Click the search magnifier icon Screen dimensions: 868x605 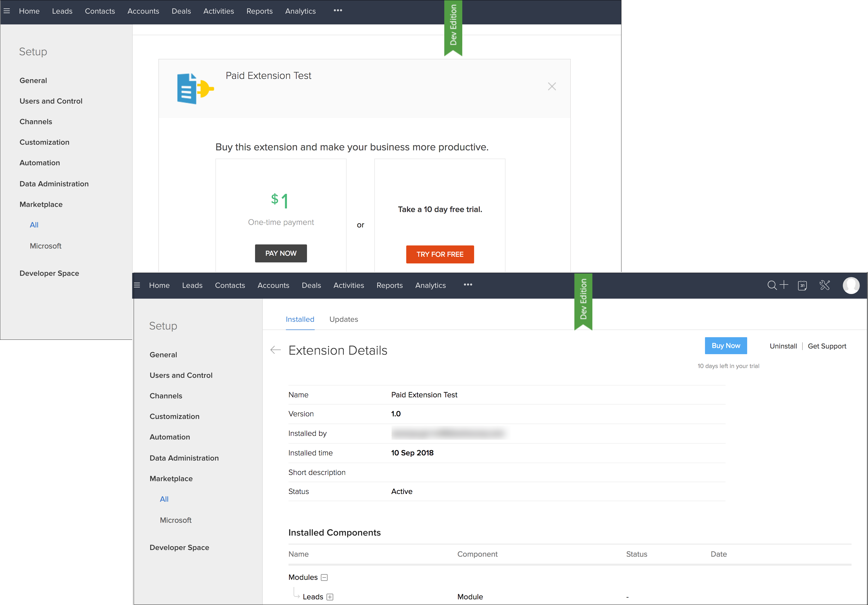(772, 285)
